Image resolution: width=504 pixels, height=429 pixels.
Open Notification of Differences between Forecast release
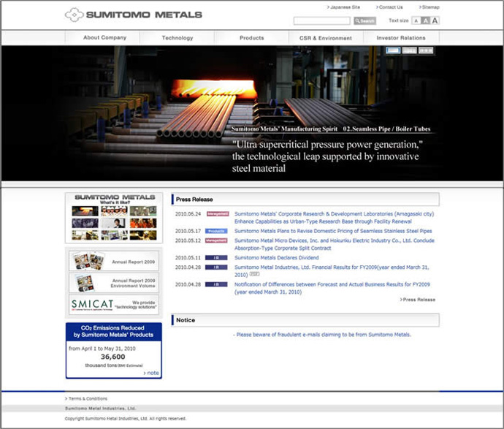coord(332,288)
